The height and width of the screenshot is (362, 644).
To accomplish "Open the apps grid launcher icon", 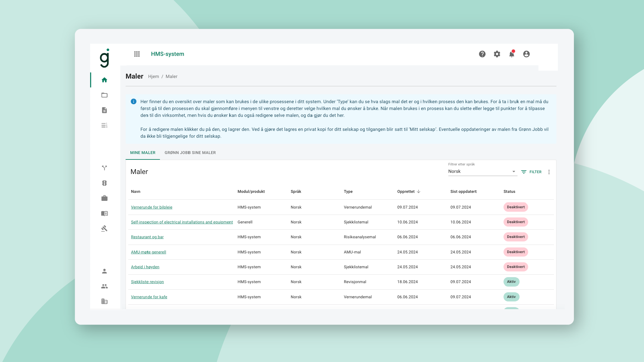I will tap(137, 54).
